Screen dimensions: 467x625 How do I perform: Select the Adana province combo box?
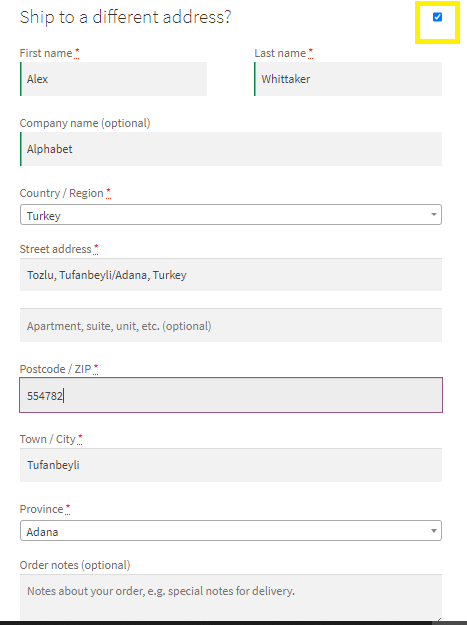click(231, 531)
